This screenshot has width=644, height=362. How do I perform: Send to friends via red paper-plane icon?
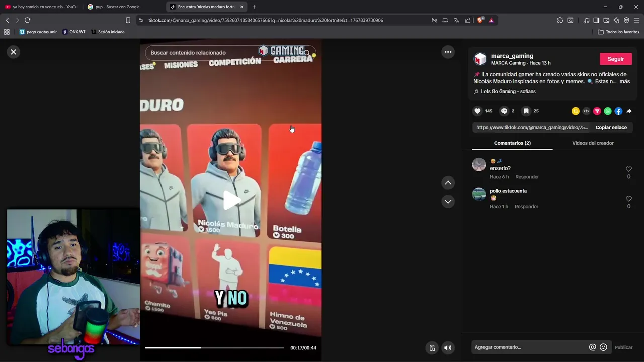click(597, 111)
